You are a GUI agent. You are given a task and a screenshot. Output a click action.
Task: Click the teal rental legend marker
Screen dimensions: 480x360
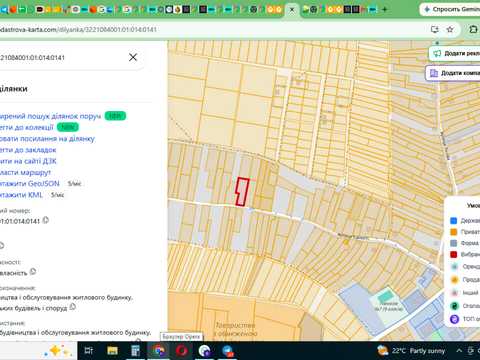(454, 267)
